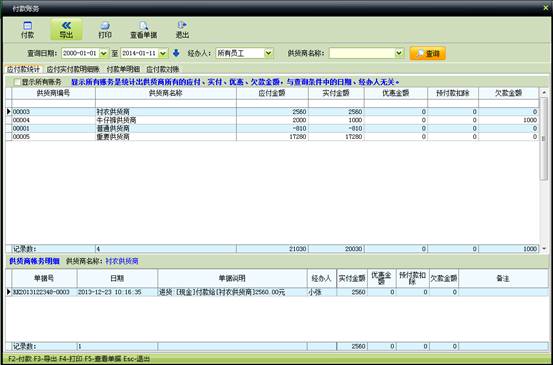Expand the 经办人 employee dropdown
Image resolution: width=553 pixels, height=365 pixels.
point(268,53)
